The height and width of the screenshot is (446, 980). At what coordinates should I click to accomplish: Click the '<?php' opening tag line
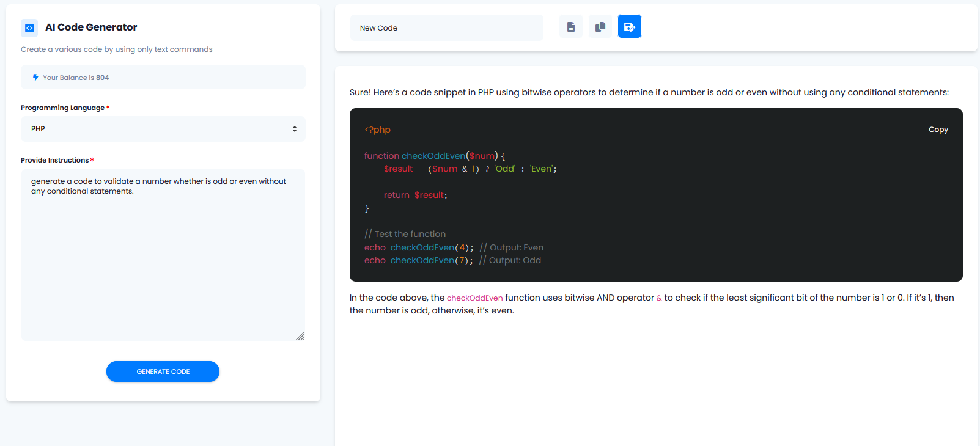tap(377, 130)
